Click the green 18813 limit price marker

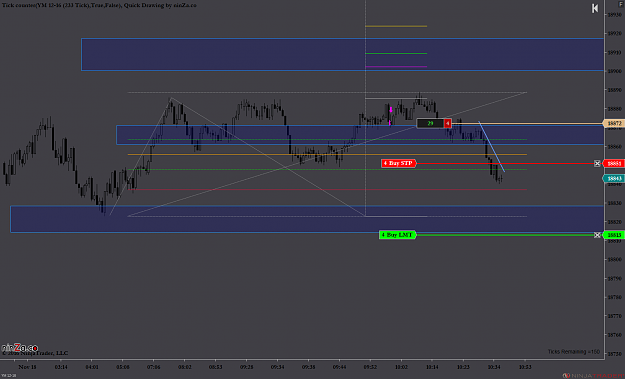614,235
